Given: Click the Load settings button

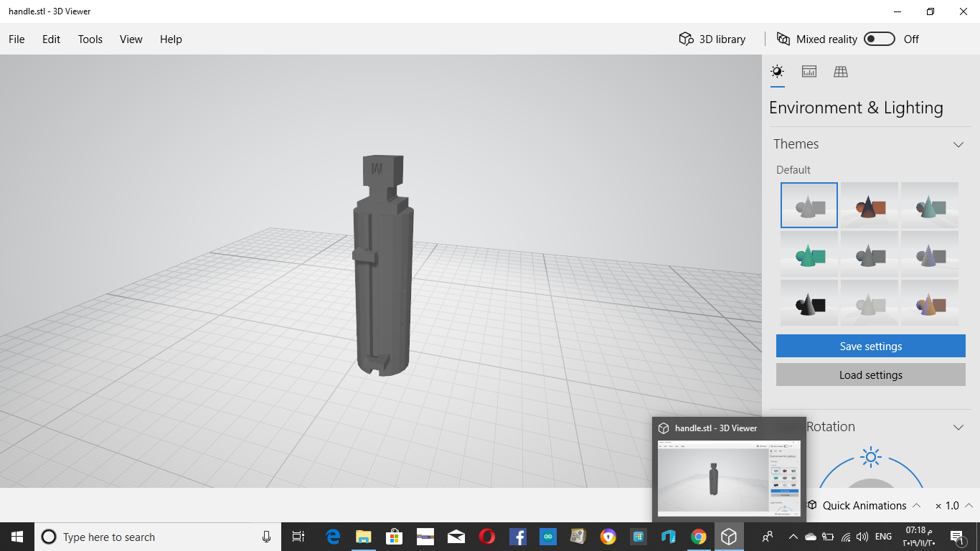Looking at the screenshot, I should tap(871, 375).
